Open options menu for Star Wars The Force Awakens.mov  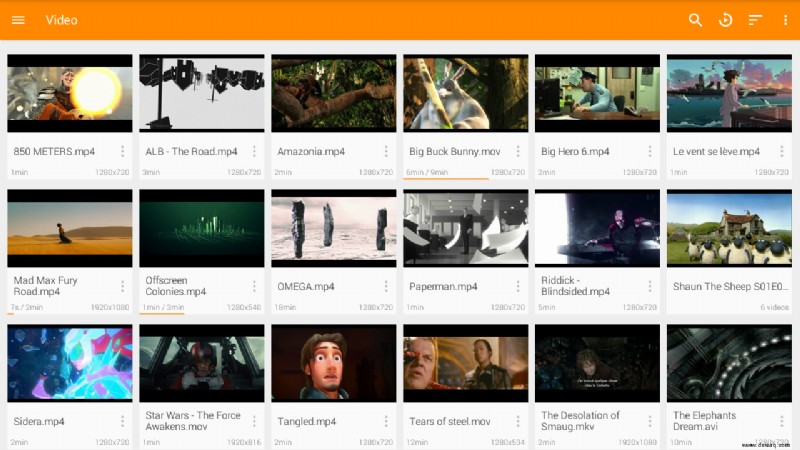click(254, 421)
